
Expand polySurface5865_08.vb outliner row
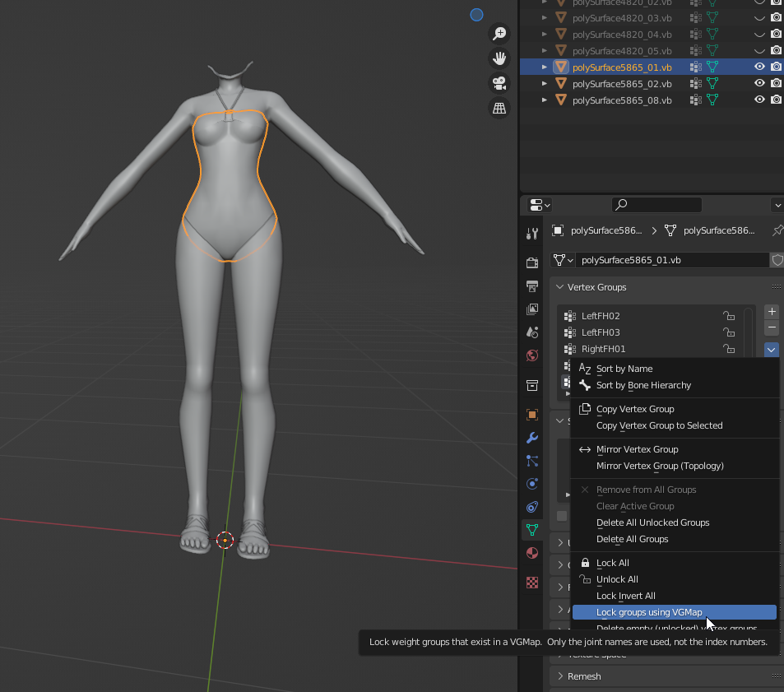click(544, 100)
